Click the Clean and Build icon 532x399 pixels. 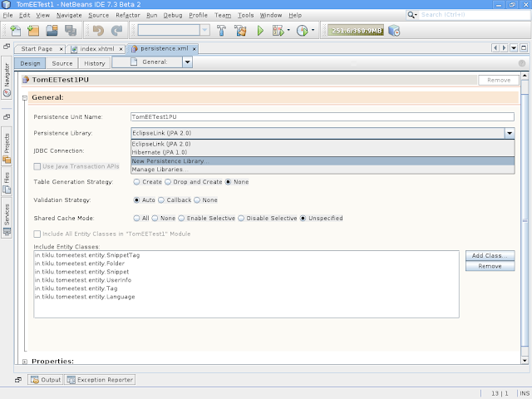240,31
